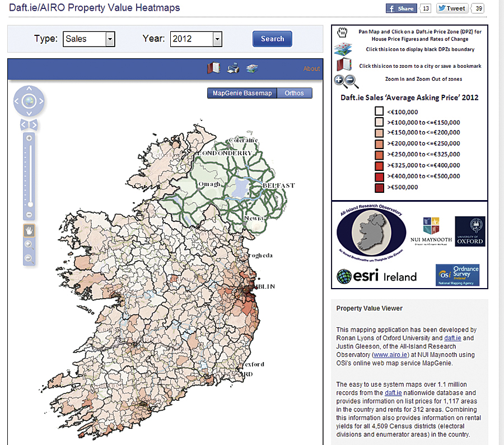This screenshot has height=445, width=504.
Task: Click the hand icon in legend instructions
Action: [x=342, y=32]
